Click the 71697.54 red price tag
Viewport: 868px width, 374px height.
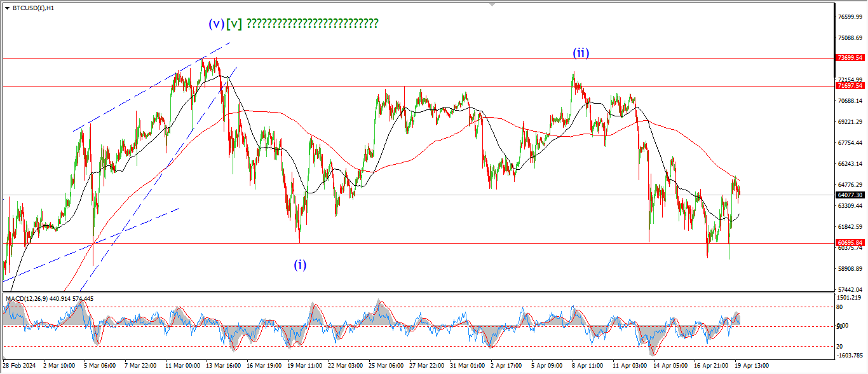tap(850, 86)
